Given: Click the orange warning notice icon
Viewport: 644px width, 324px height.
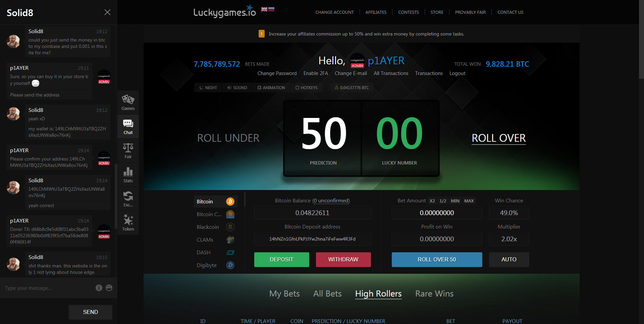Looking at the screenshot, I should 262,34.
